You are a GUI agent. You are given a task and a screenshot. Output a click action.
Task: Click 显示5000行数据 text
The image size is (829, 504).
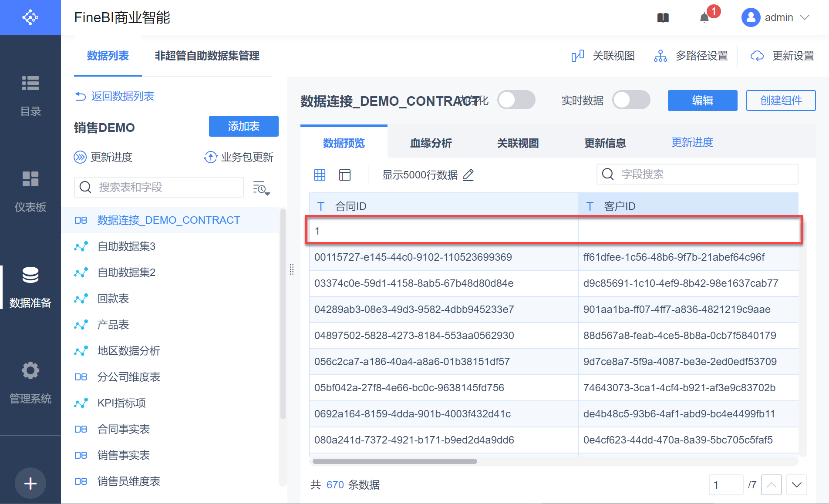[420, 175]
